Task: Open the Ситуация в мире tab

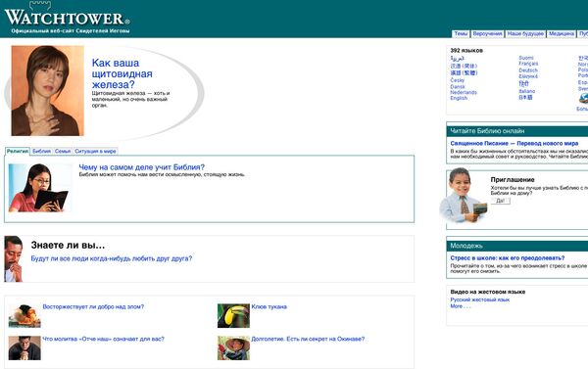Action: click(95, 151)
